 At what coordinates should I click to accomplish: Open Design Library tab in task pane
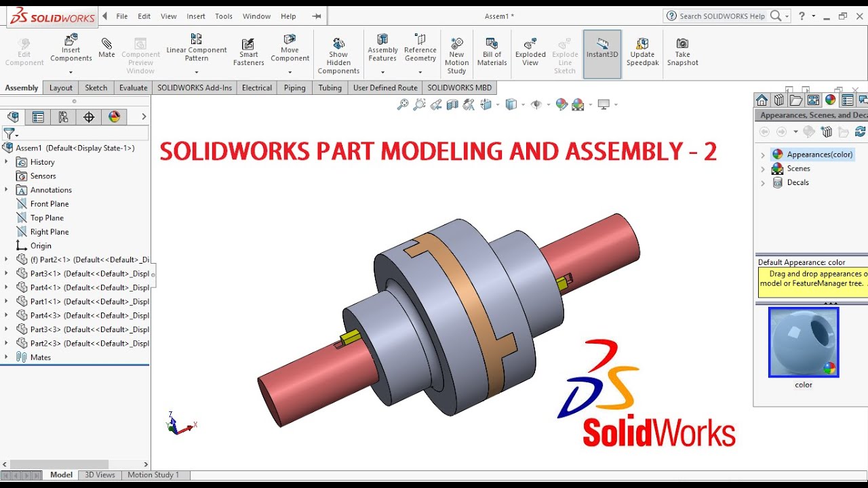779,100
